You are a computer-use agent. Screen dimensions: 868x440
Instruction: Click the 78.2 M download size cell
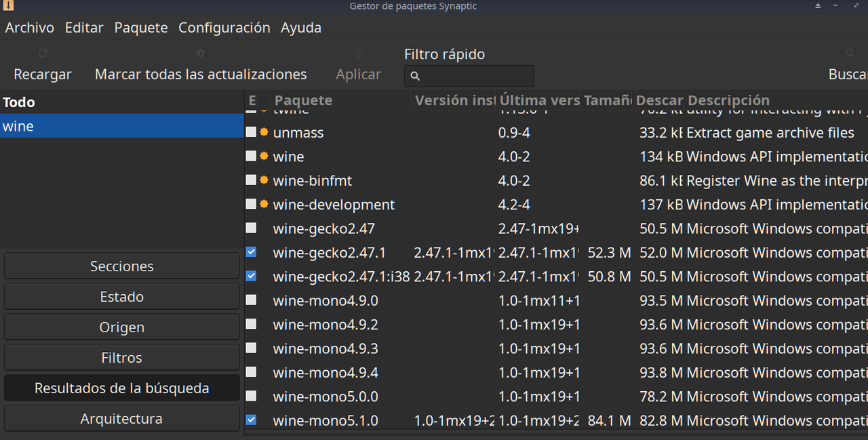pyautogui.click(x=661, y=397)
